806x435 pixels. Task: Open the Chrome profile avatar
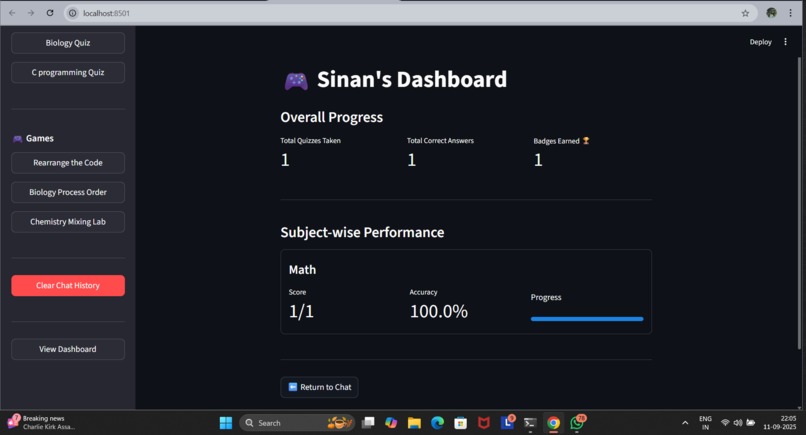pyautogui.click(x=771, y=13)
